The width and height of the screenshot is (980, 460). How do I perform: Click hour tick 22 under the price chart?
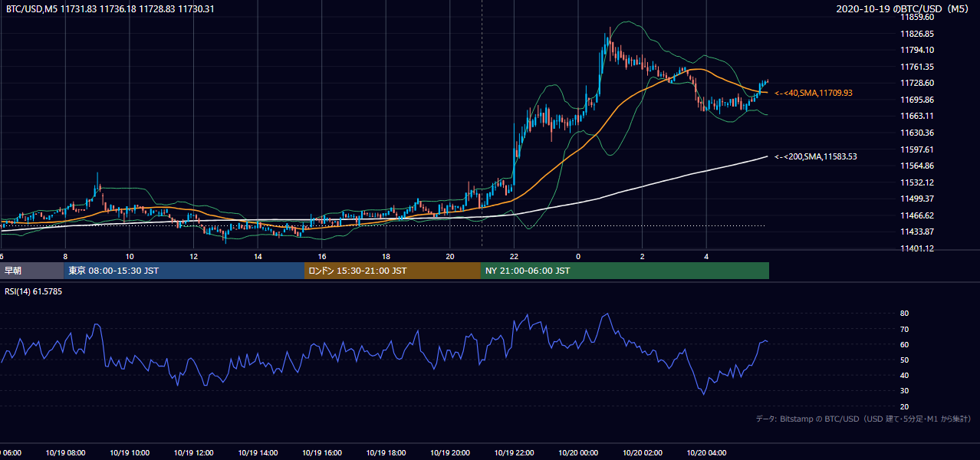(515, 256)
